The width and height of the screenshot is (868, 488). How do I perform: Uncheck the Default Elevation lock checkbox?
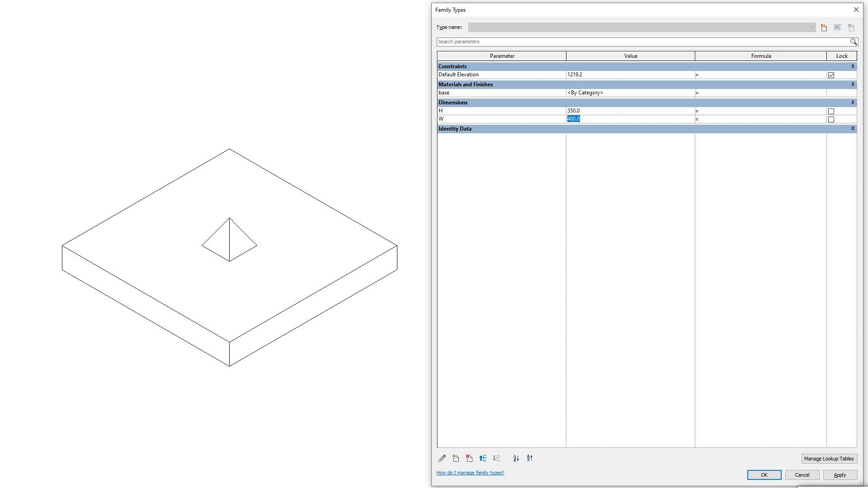[x=831, y=75]
